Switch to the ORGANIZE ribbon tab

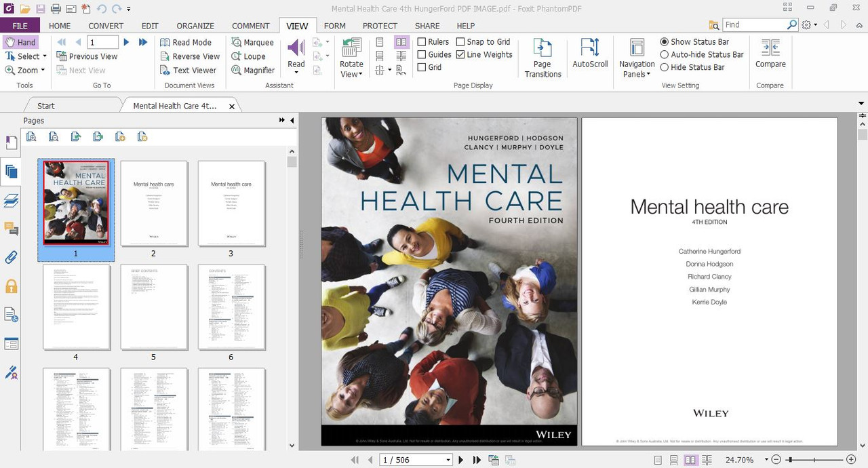coord(195,26)
